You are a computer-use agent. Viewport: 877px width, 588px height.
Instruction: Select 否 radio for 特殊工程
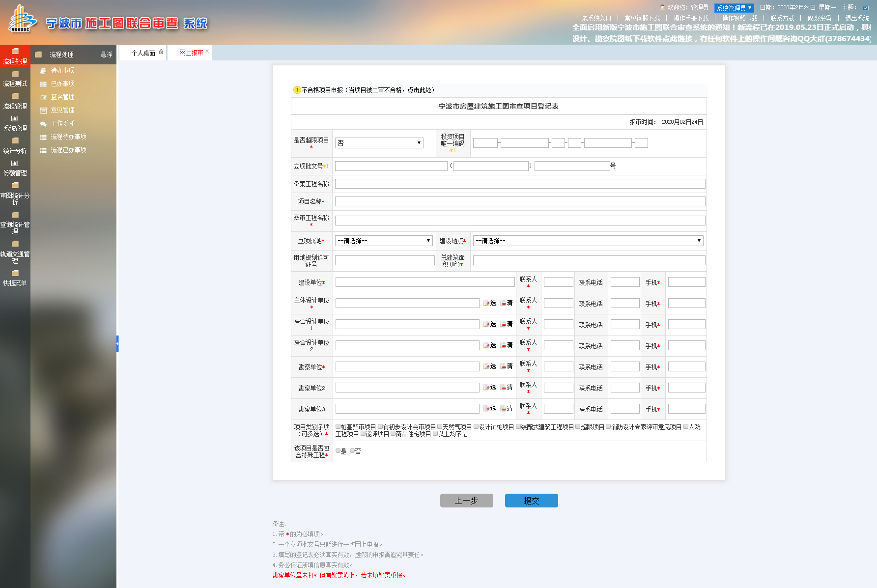coord(352,451)
